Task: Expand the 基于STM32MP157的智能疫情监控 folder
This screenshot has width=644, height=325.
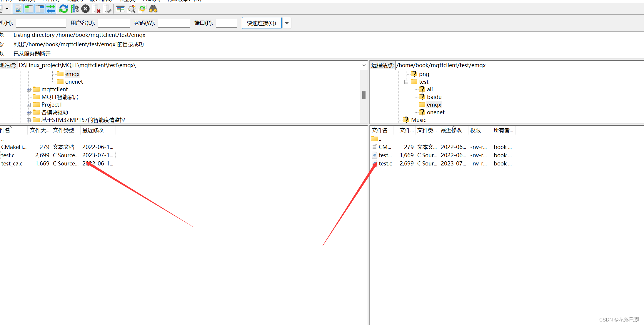Action: coord(29,120)
